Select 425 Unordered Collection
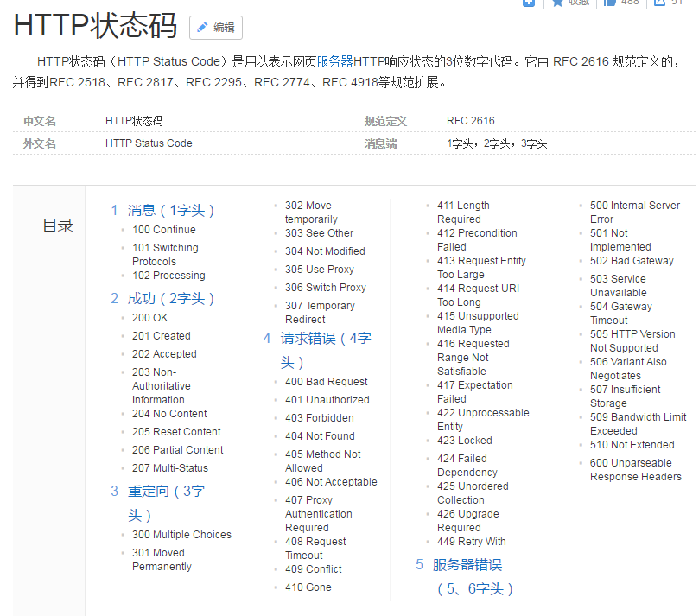The height and width of the screenshot is (616, 699). (473, 493)
